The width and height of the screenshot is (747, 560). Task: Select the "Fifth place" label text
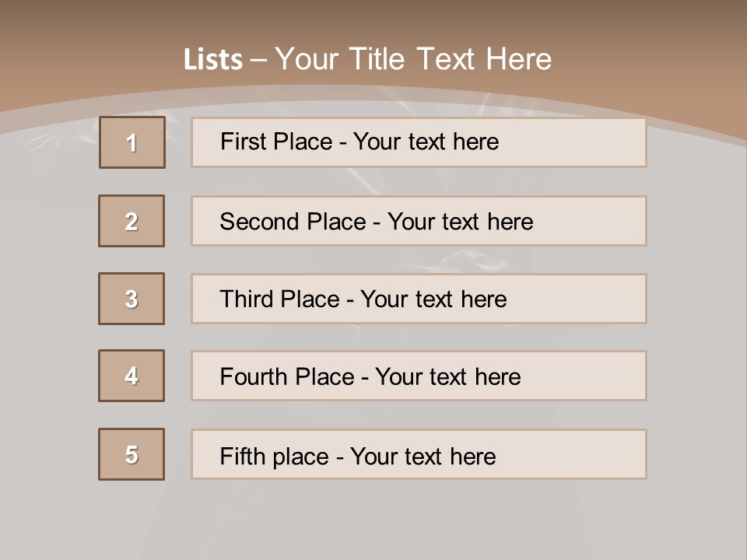274,456
